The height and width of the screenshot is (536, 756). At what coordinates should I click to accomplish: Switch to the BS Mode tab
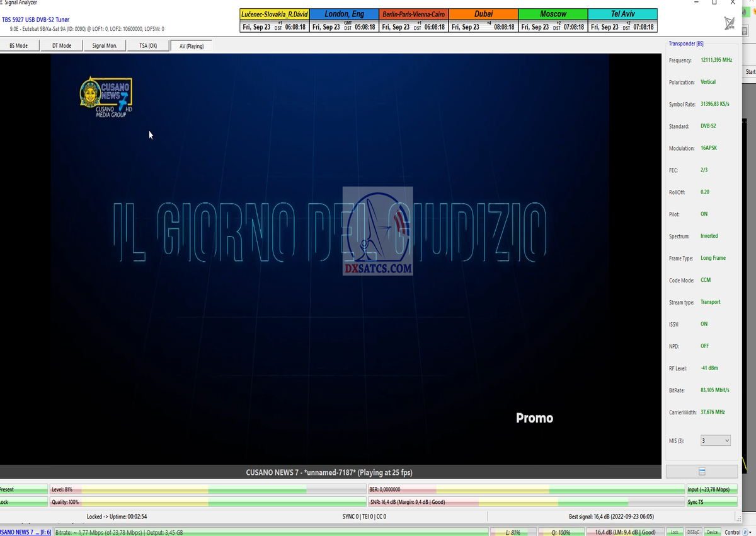(x=19, y=45)
